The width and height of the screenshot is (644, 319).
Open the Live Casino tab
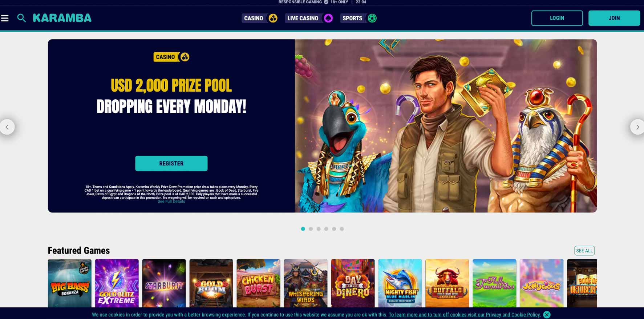303,18
